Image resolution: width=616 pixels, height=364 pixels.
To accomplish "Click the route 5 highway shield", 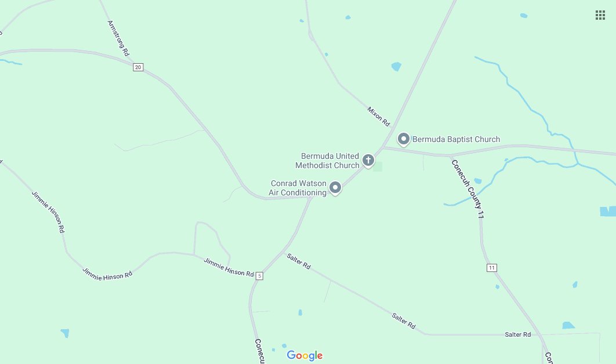I will coord(259,276).
